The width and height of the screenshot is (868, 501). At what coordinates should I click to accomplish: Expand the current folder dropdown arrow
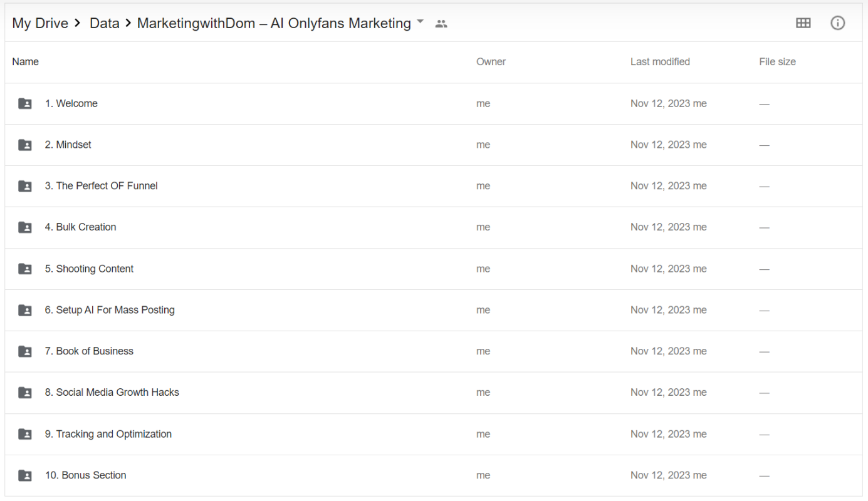(421, 23)
